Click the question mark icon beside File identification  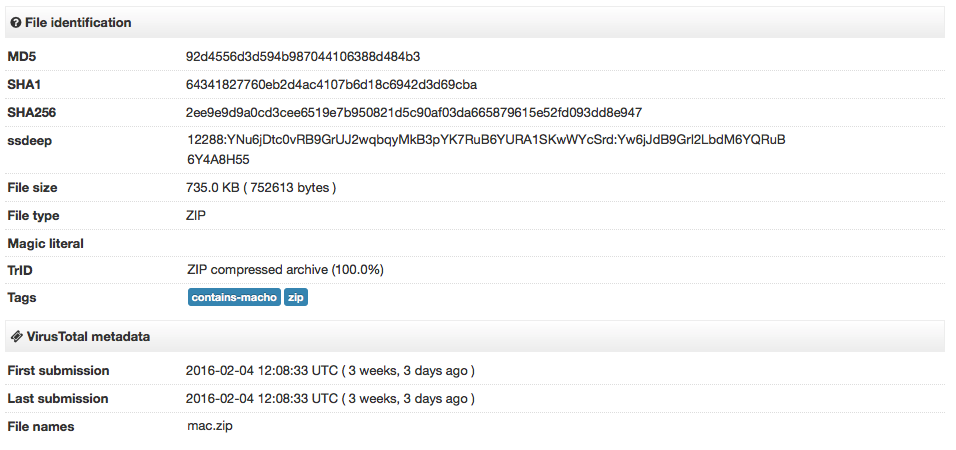coord(15,23)
